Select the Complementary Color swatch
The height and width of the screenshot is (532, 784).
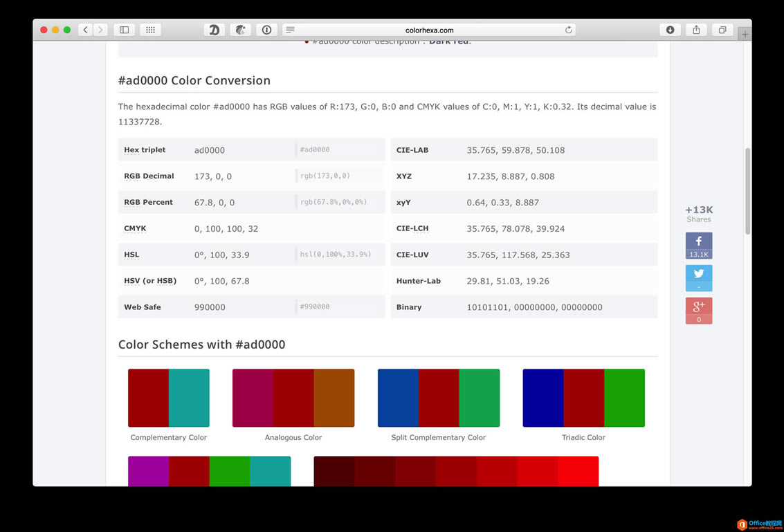tap(168, 398)
